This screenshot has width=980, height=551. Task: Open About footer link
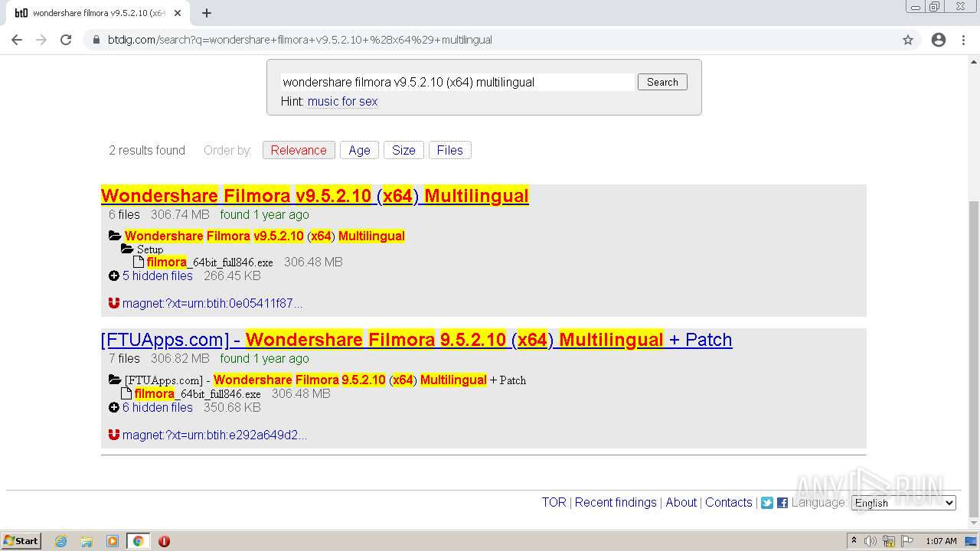(681, 502)
